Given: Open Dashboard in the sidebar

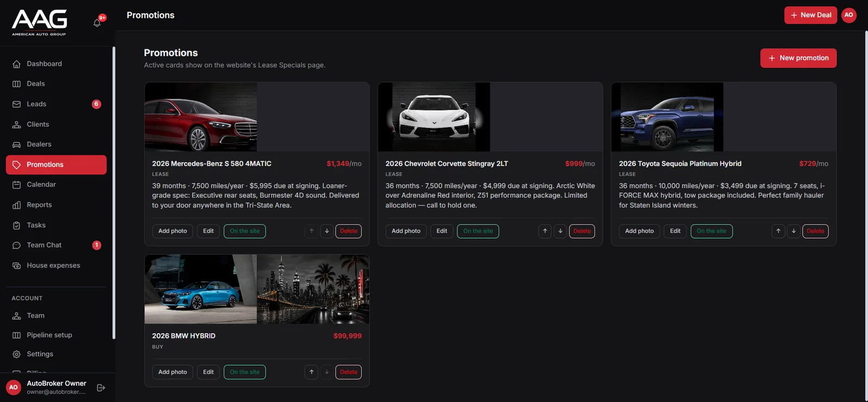Looking at the screenshot, I should click(x=56, y=63).
